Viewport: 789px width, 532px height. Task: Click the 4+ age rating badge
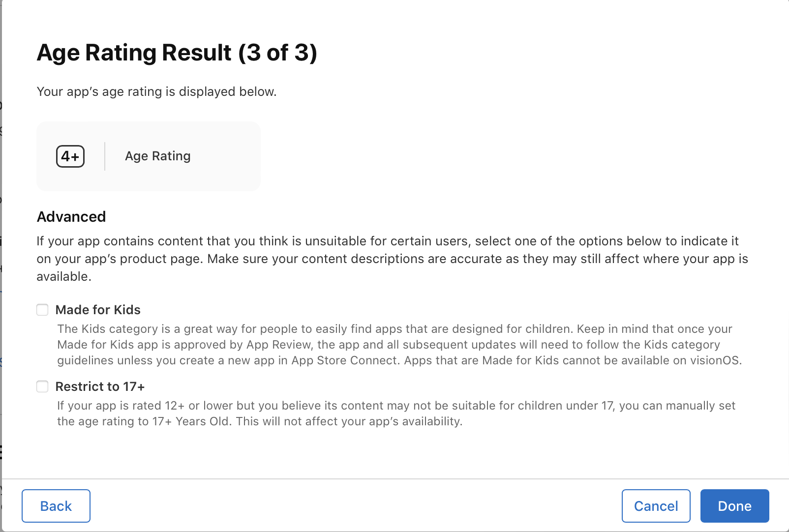click(70, 156)
